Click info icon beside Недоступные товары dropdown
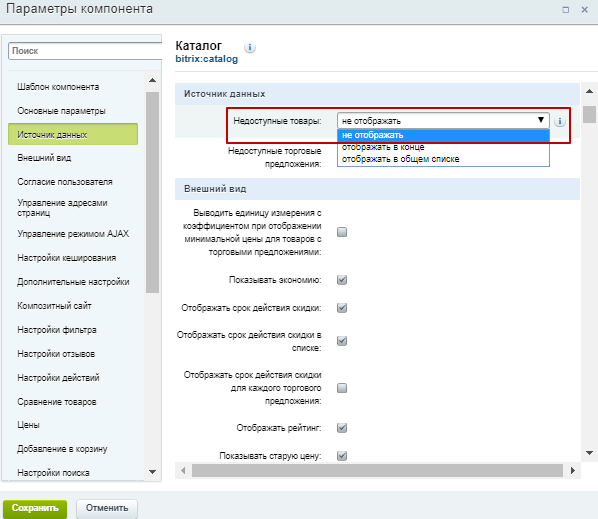598x519 pixels. 559,121
